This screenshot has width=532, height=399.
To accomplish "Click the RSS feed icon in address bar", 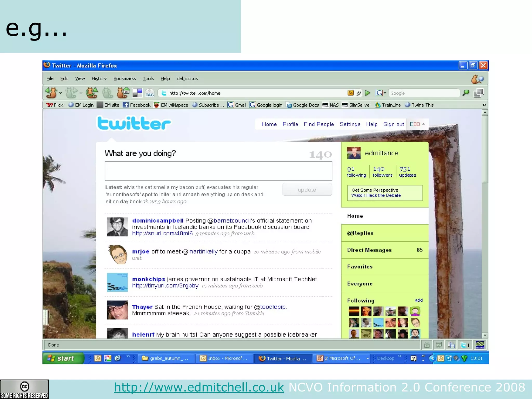I will [x=350, y=93].
